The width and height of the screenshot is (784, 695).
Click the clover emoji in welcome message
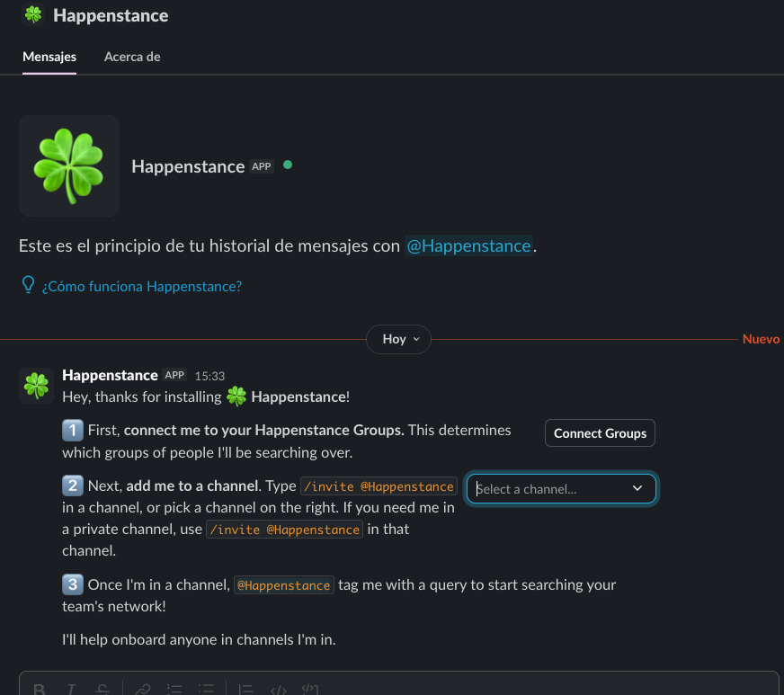pos(236,397)
